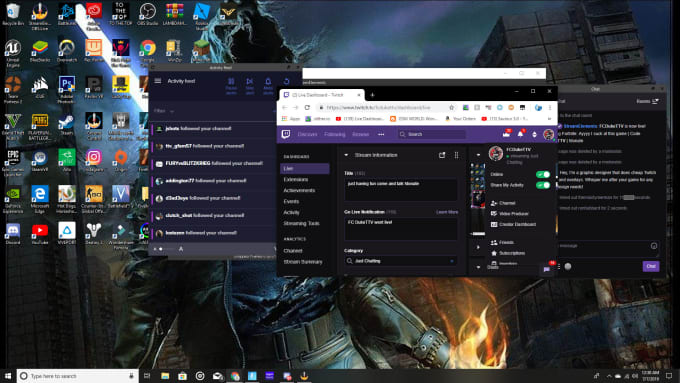Click the Windows Start button
Viewport: 680px width, 383px height.
point(8,376)
